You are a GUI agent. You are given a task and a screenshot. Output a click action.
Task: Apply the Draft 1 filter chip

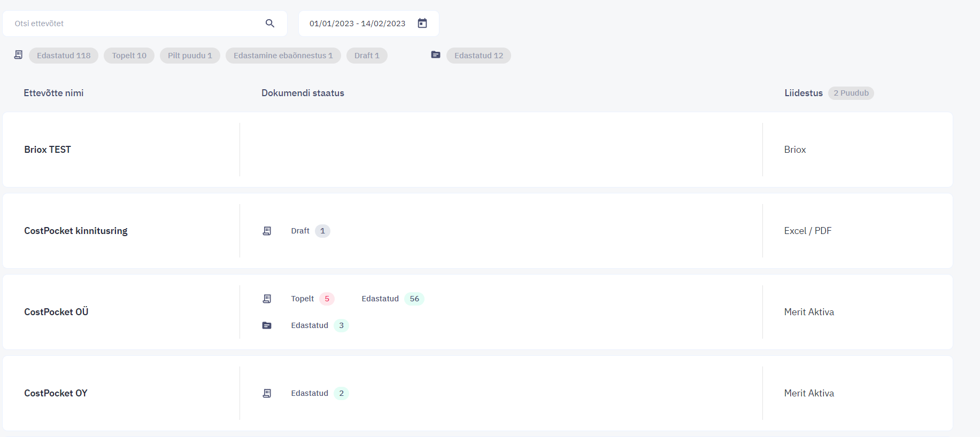coord(367,56)
